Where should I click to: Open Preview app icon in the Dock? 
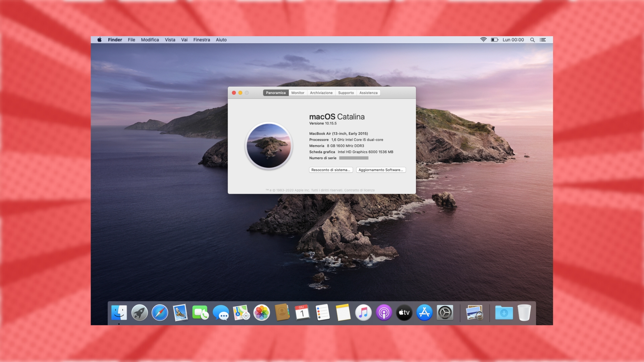point(474,313)
